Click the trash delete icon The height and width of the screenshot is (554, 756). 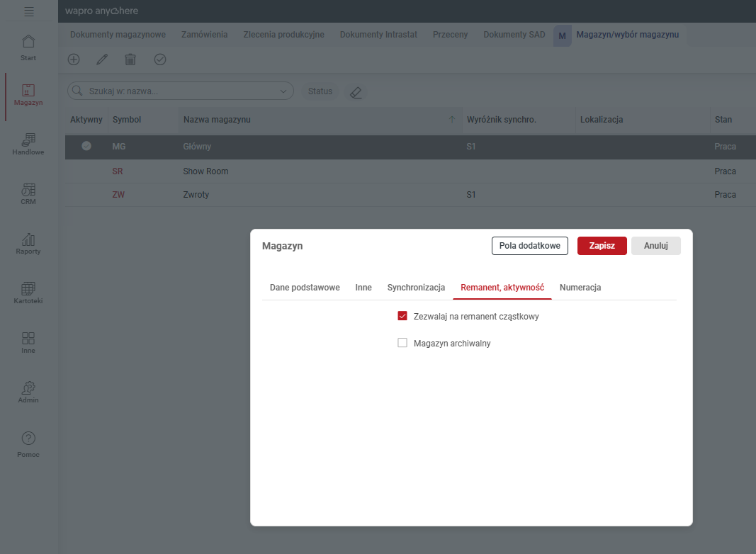[x=130, y=60]
